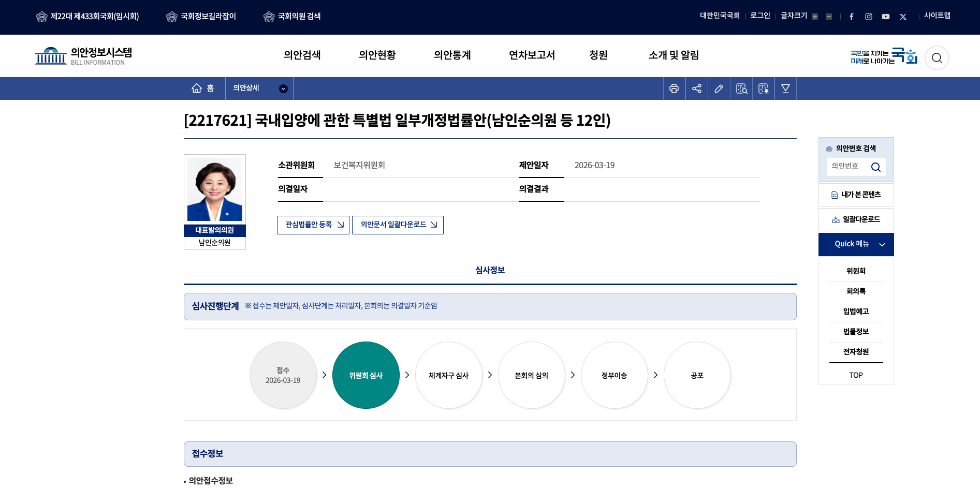The width and height of the screenshot is (980, 489).
Task: Switch to the 의안통계 menu
Action: 452,55
